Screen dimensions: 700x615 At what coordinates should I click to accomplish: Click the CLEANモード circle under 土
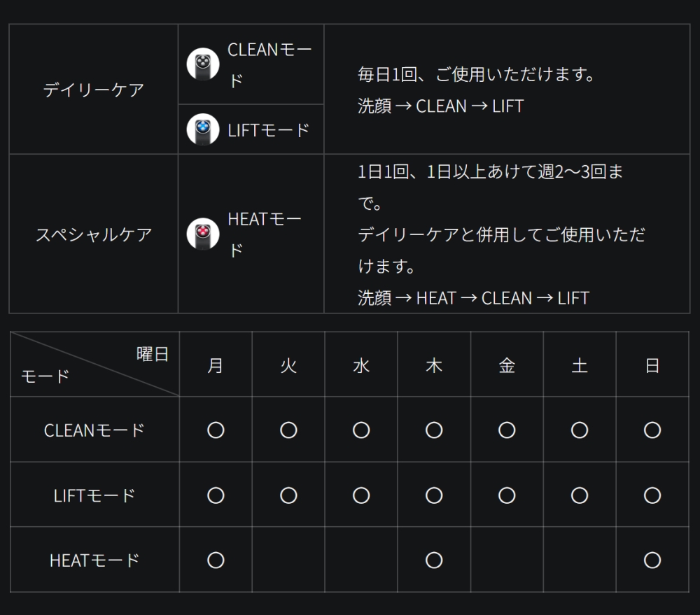tap(580, 430)
